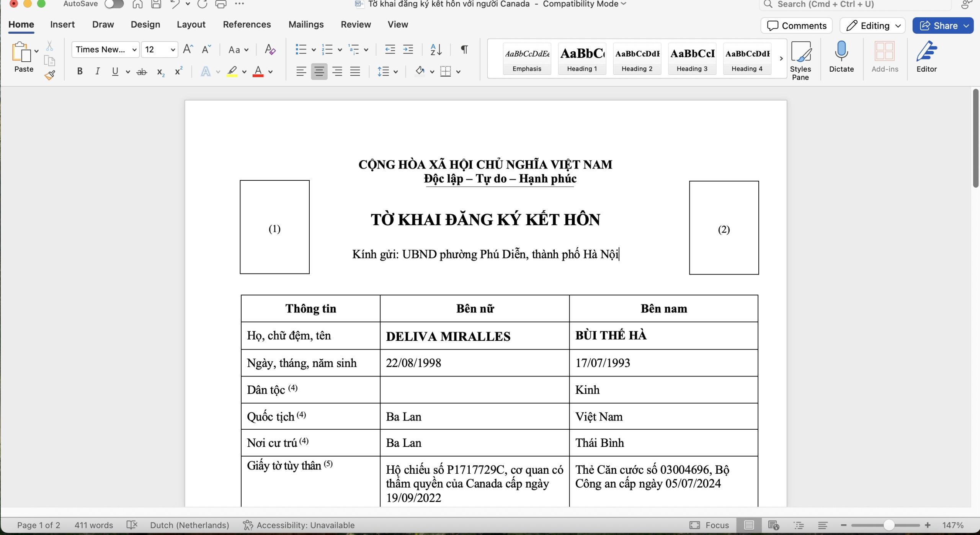Click the strikethrough formatting icon

pos(142,72)
